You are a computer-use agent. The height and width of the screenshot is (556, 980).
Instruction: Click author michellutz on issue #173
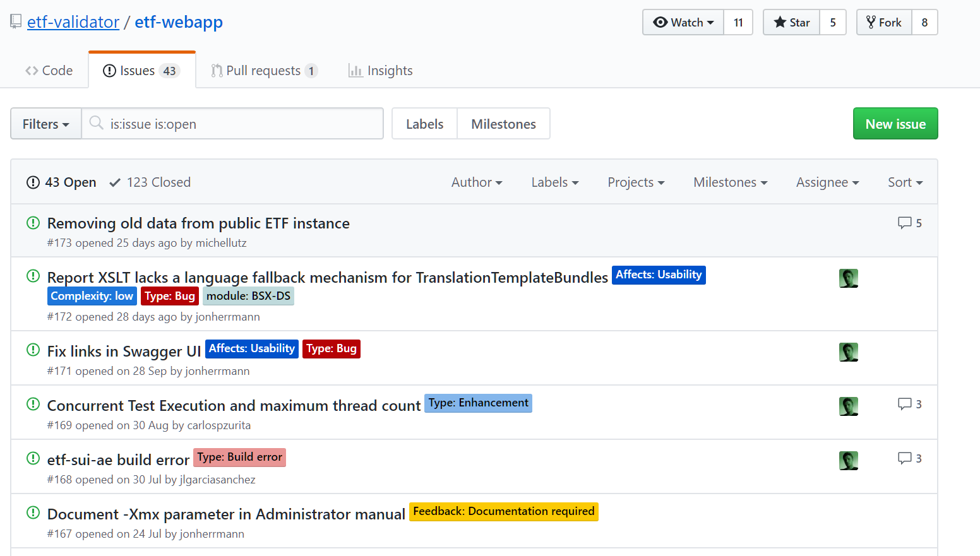coord(221,243)
